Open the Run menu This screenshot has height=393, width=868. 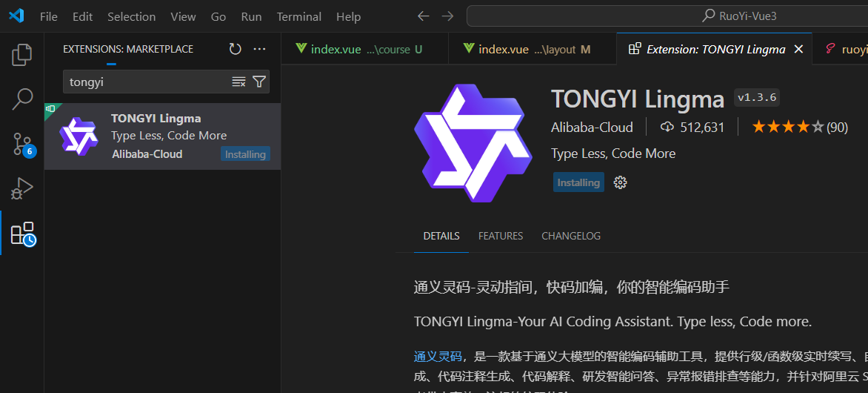[x=251, y=16]
